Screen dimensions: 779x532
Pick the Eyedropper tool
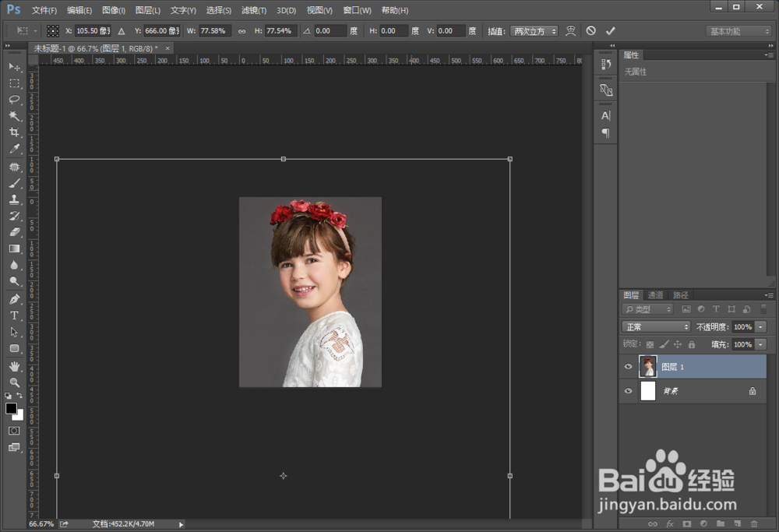coord(14,149)
